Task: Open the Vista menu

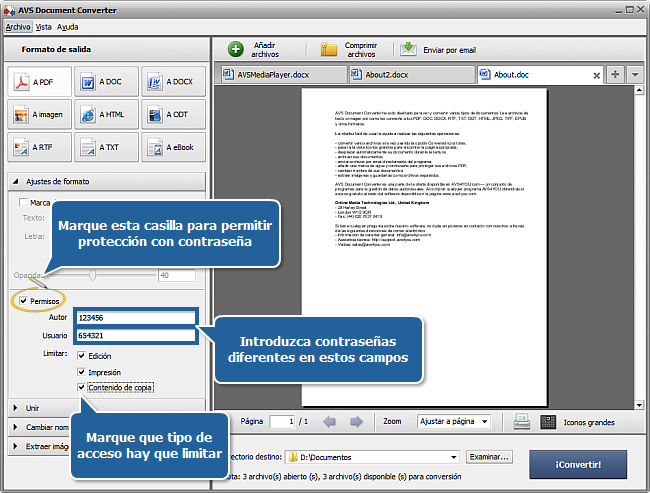Action: click(44, 27)
